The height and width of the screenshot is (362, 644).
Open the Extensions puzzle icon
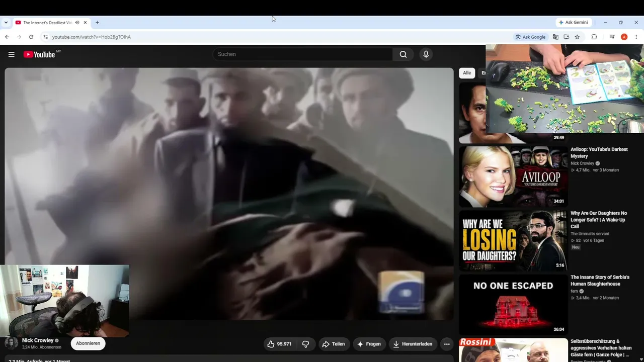594,37
